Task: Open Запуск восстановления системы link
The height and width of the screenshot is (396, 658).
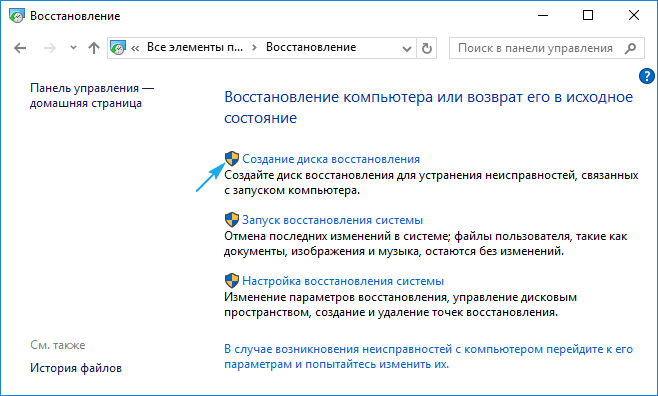Action: [x=332, y=220]
